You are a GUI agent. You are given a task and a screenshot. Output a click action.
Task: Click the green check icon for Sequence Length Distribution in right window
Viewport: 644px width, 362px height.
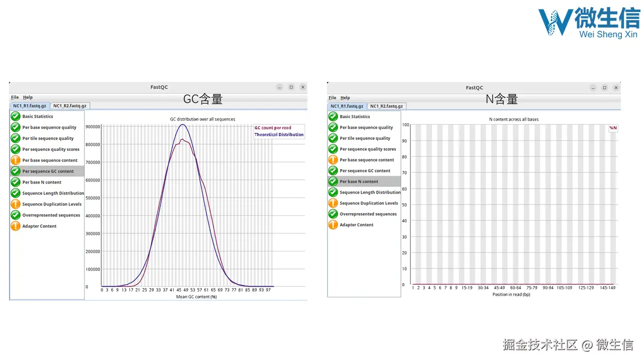point(333,192)
